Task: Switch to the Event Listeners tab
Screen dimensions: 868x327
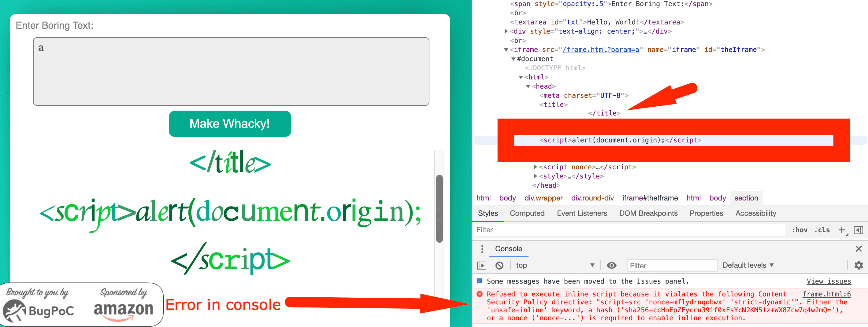Action: tap(582, 213)
